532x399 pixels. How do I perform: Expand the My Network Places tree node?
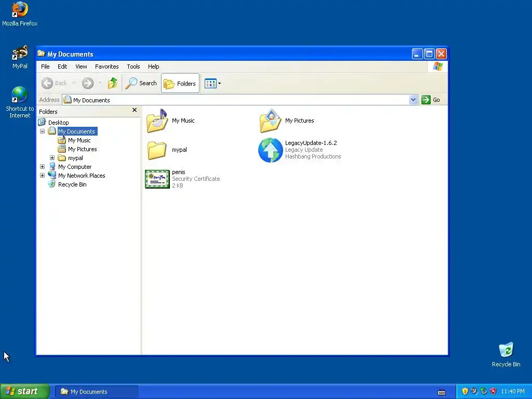click(43, 176)
